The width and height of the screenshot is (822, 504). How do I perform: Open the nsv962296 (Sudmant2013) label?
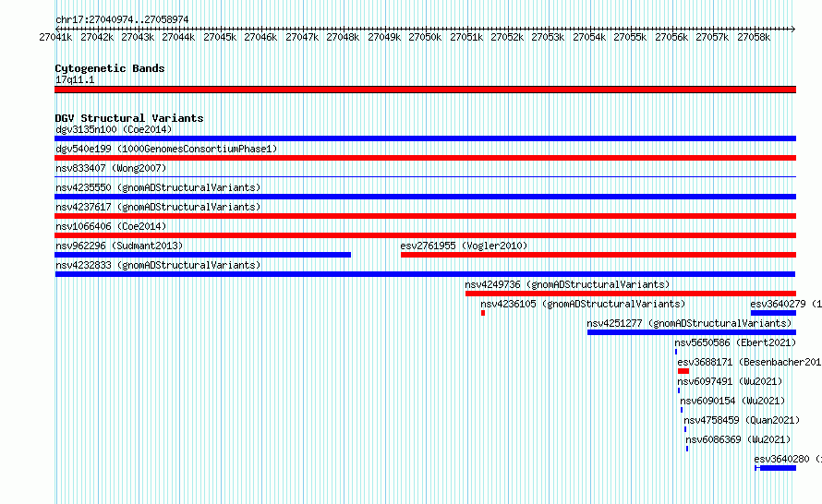point(119,246)
